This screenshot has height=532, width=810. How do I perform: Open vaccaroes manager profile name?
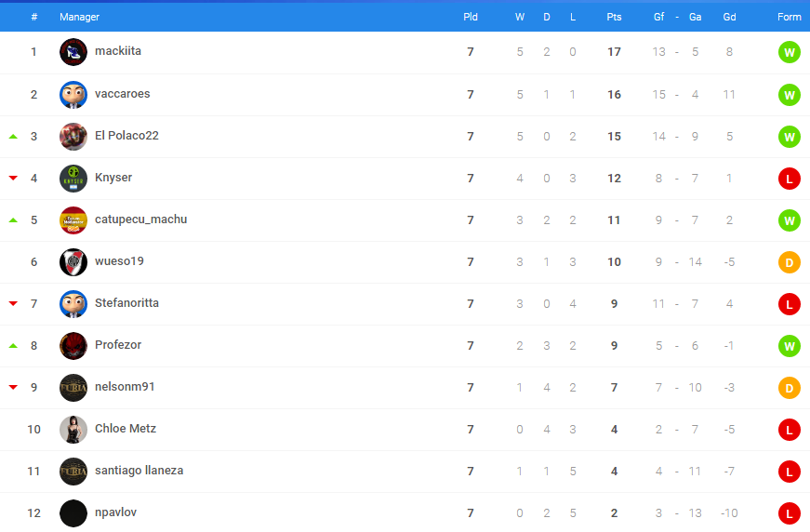[x=123, y=94]
